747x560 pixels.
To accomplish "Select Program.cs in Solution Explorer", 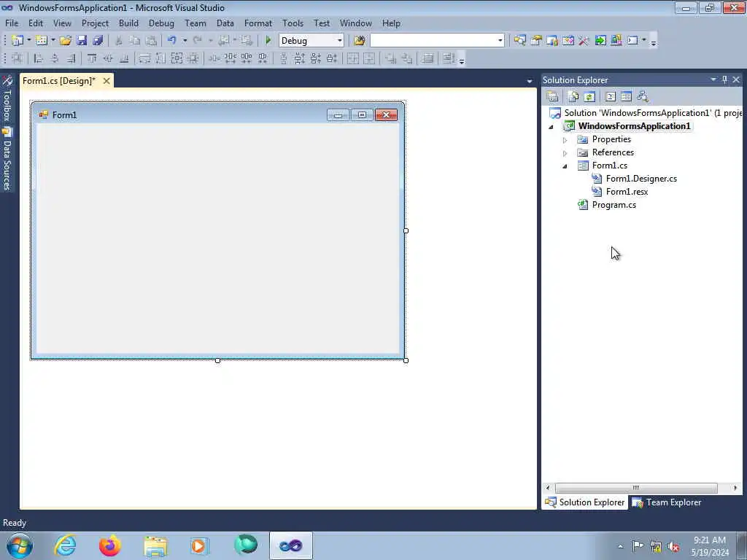I will (614, 205).
